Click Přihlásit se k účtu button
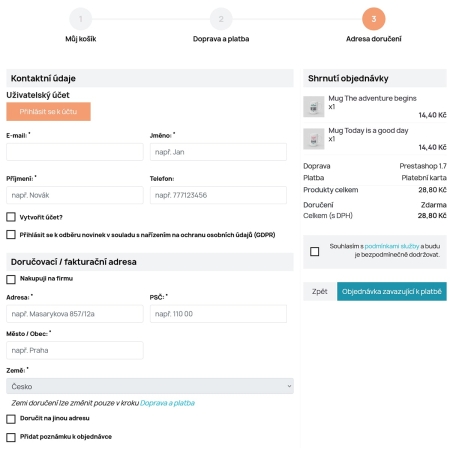This screenshot has height=450, width=450. point(48,111)
